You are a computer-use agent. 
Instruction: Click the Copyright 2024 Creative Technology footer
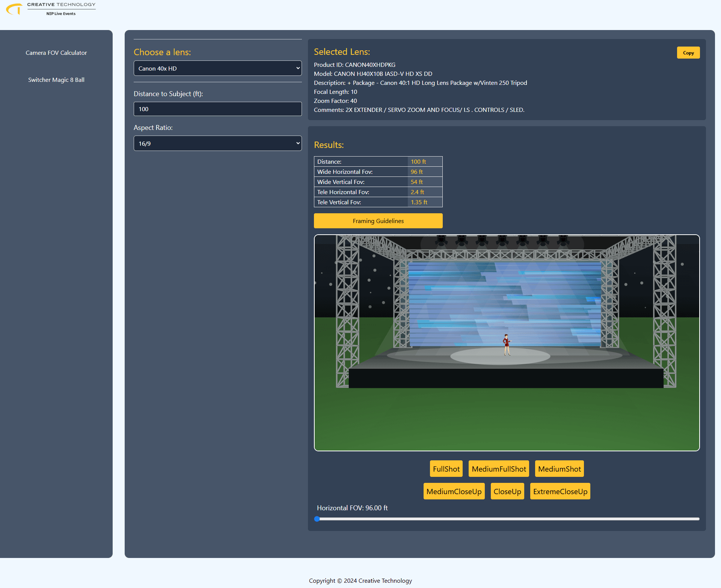point(360,580)
